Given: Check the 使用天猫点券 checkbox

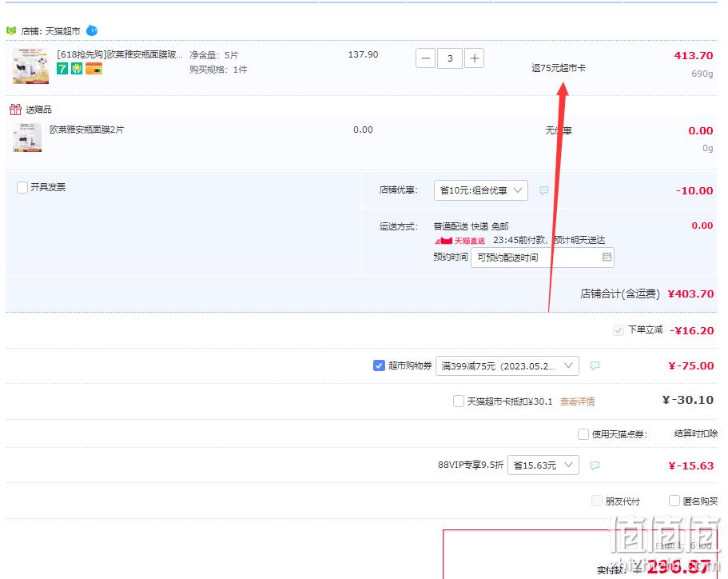Looking at the screenshot, I should 583,434.
